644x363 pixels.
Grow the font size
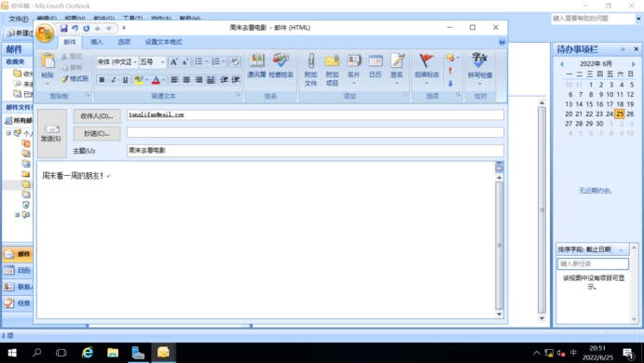click(x=173, y=62)
